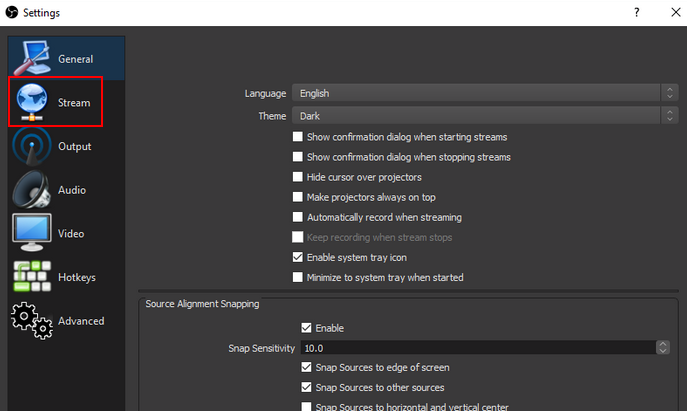Select the Hotkeys keyboard icon
Screen dimensions: 687x411
click(31, 277)
